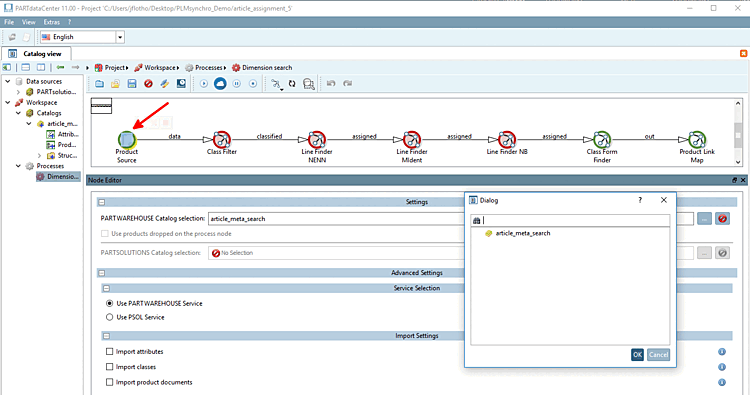The image size is (750, 395).
Task: Click the Line Finder NB node
Action: pos(507,140)
